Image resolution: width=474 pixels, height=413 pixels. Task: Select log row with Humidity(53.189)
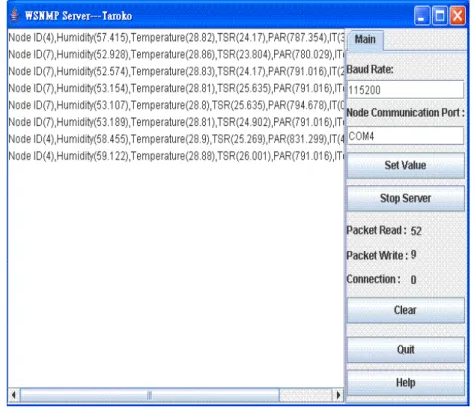tap(176, 122)
